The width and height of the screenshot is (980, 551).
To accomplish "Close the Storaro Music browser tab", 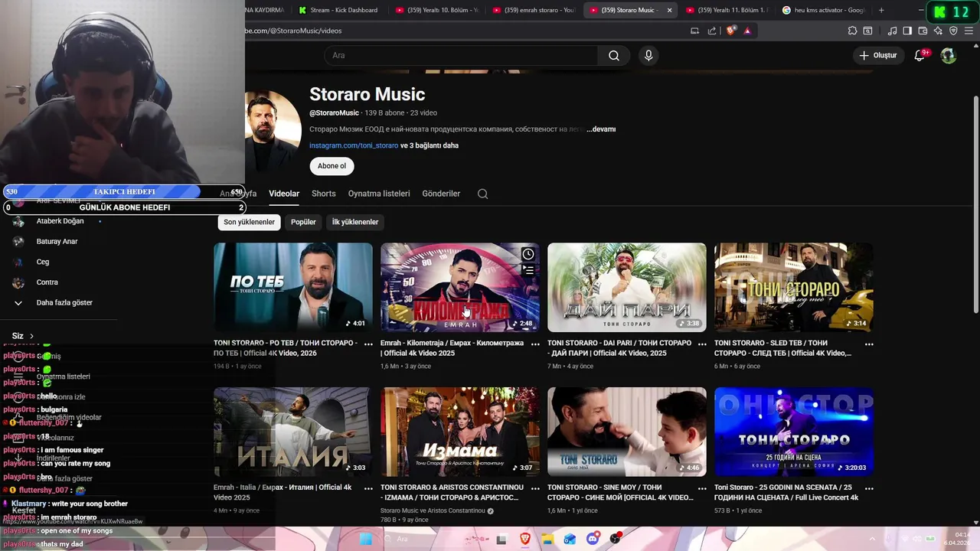I will [669, 10].
